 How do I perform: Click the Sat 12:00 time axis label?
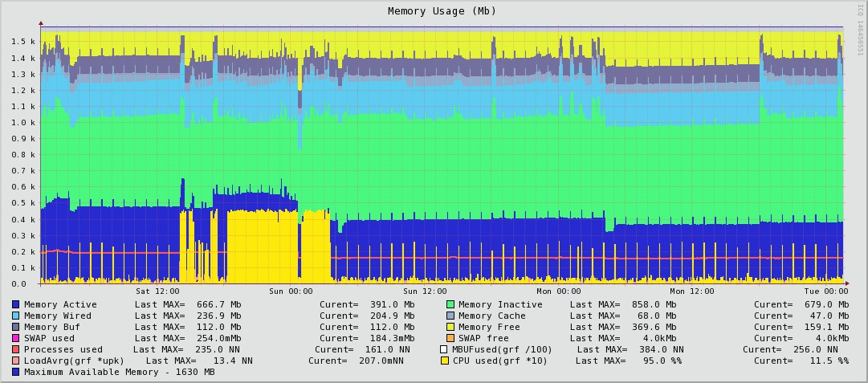click(x=157, y=291)
